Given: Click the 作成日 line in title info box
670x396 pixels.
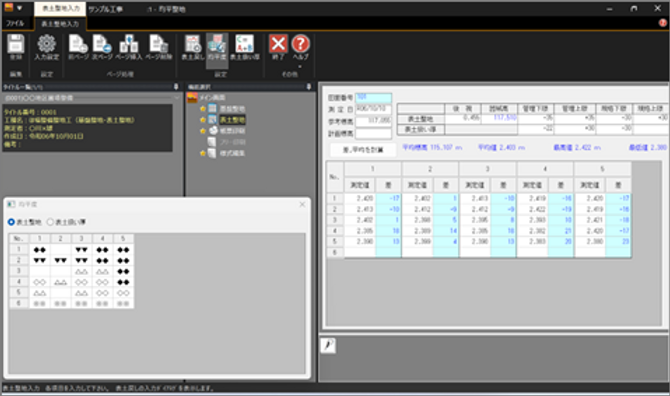Looking at the screenshot, I should (x=44, y=136).
